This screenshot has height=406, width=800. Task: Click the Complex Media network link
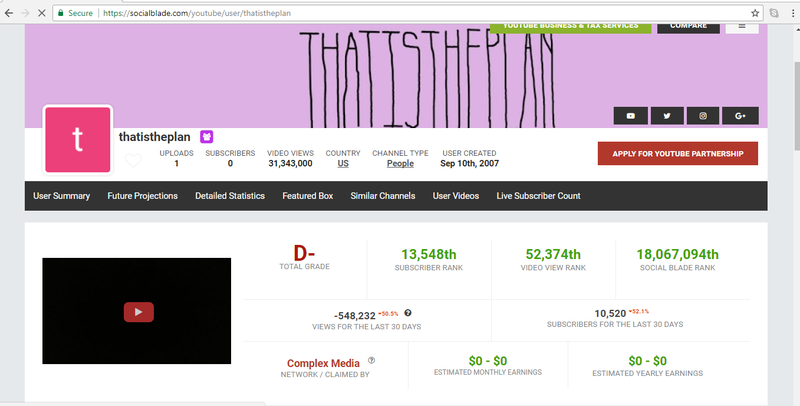coord(323,363)
